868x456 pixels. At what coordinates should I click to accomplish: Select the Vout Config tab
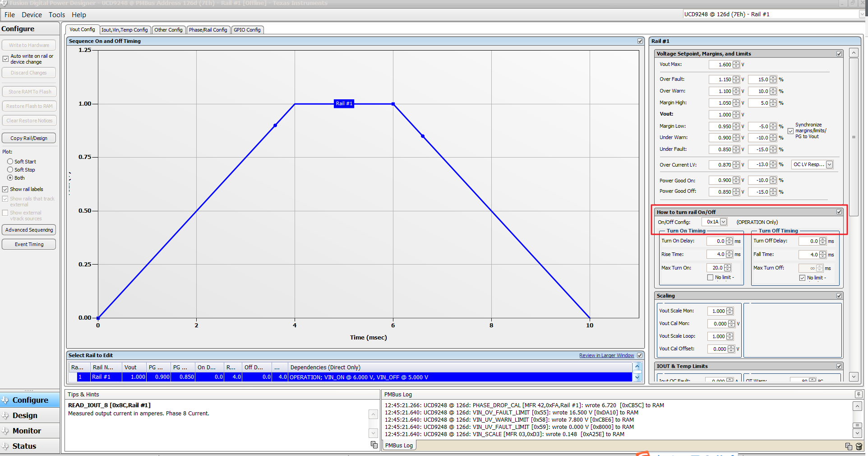point(82,29)
